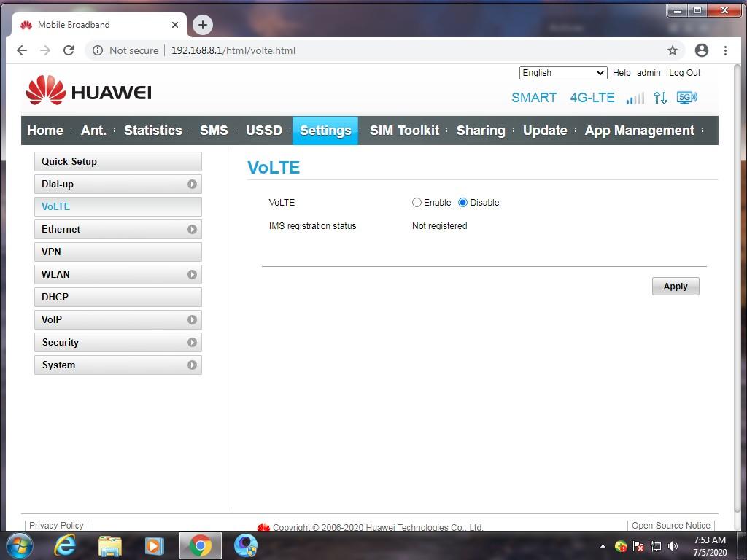Click the Huawei logo in the header
The height and width of the screenshot is (560, 747).
click(88, 90)
